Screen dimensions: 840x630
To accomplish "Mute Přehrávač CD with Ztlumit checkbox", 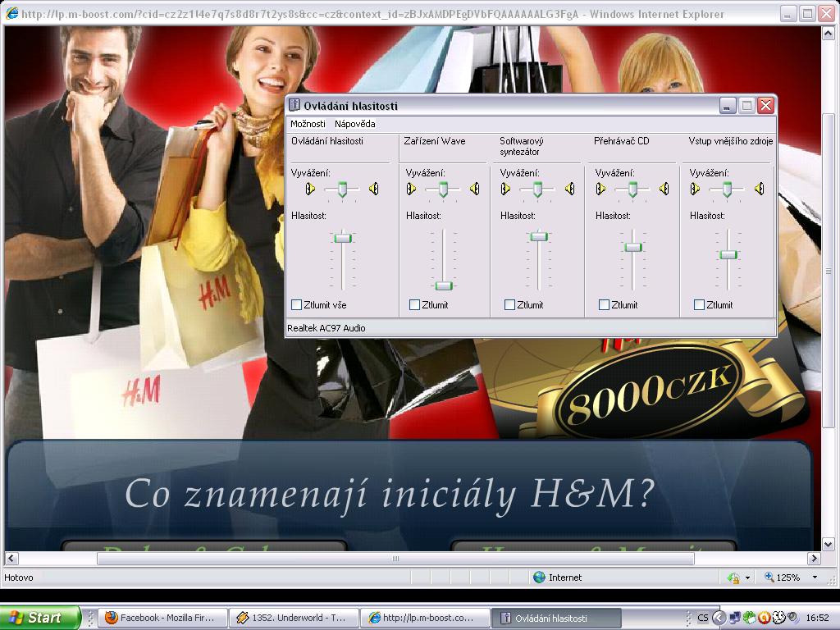I will [x=604, y=305].
